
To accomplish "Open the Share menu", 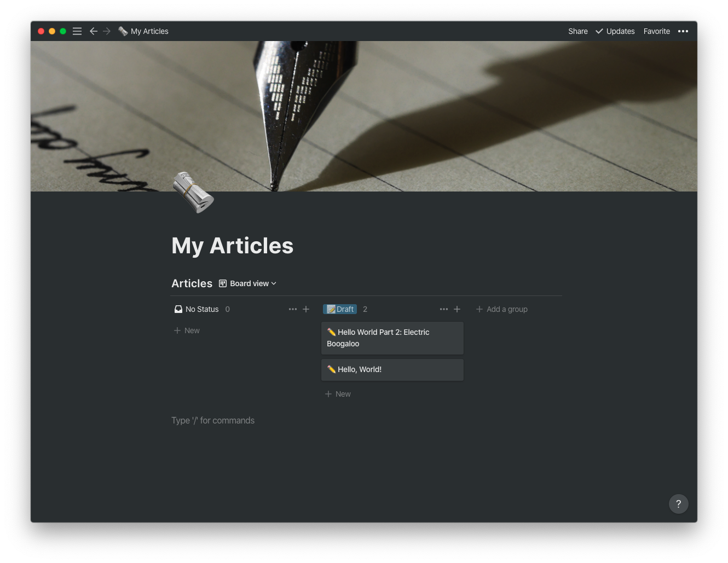I will pos(578,31).
